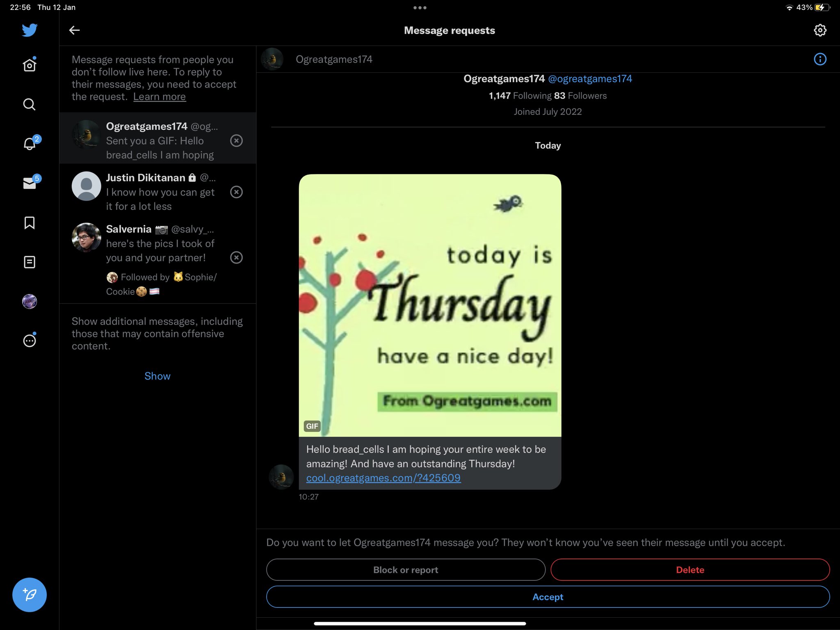The height and width of the screenshot is (630, 840).
Task: Dismiss Salvernia's message request
Action: pyautogui.click(x=236, y=257)
